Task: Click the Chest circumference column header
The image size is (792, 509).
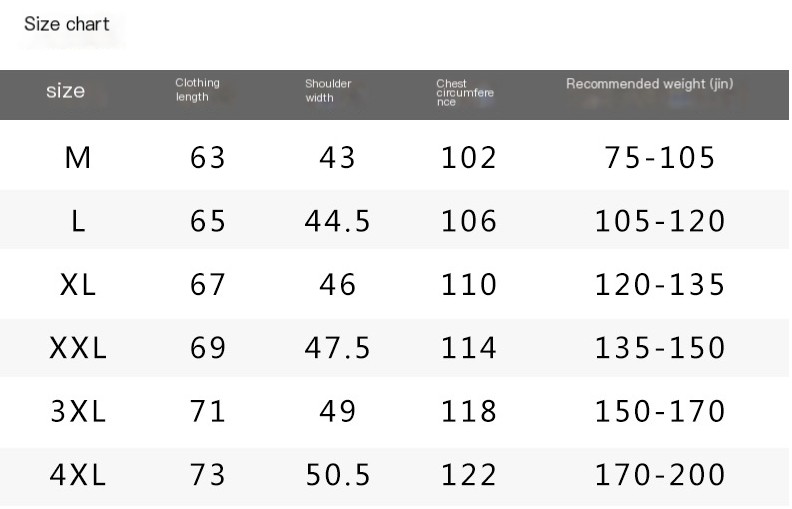Action: pos(465,92)
